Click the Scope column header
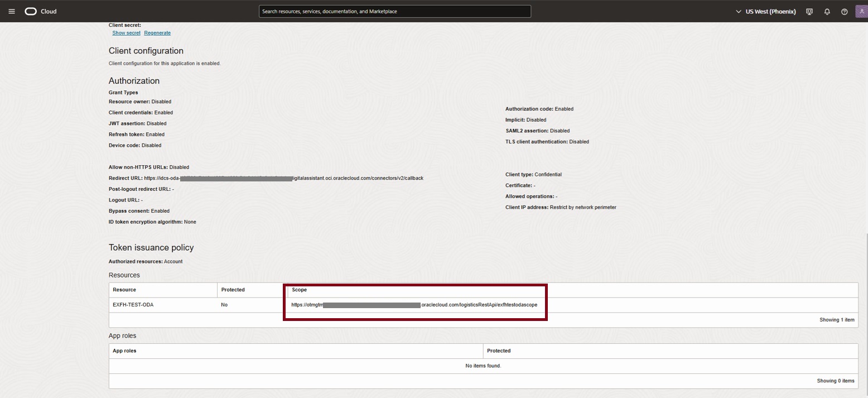 [x=300, y=290]
